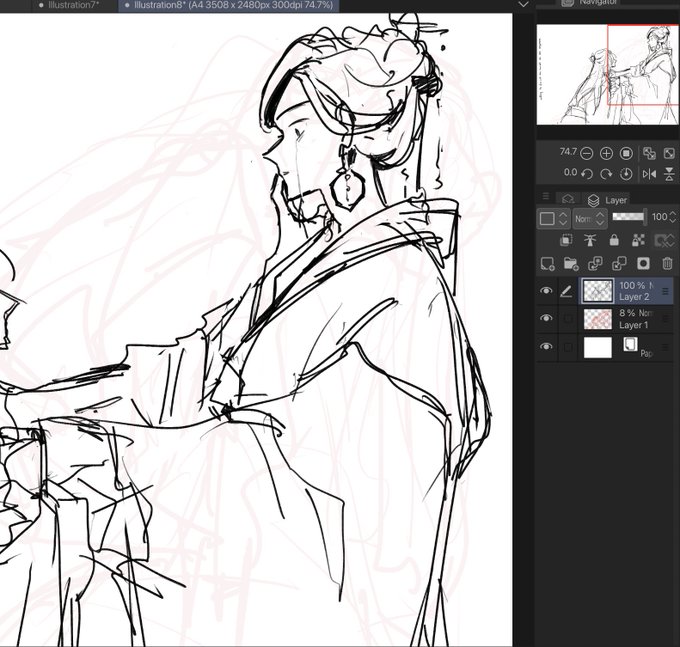680x647 pixels.
Task: Select the Layer 2 thumbnail
Action: pyautogui.click(x=598, y=291)
